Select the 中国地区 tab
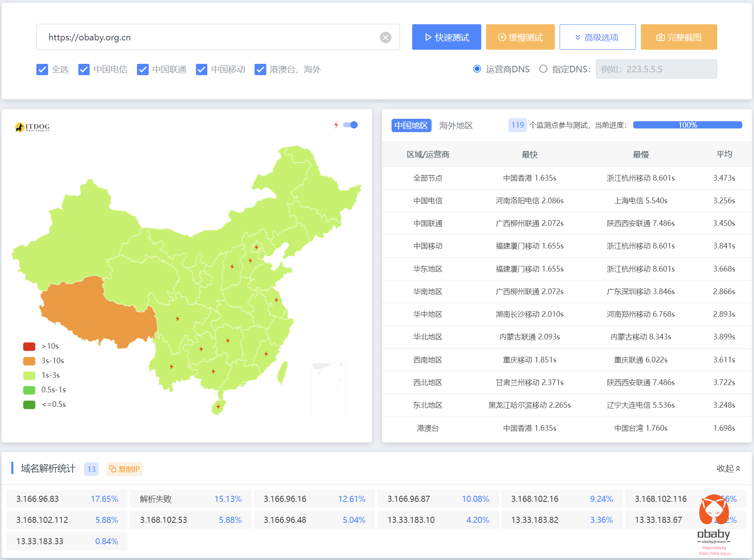This screenshot has width=754, height=560. pyautogui.click(x=411, y=125)
